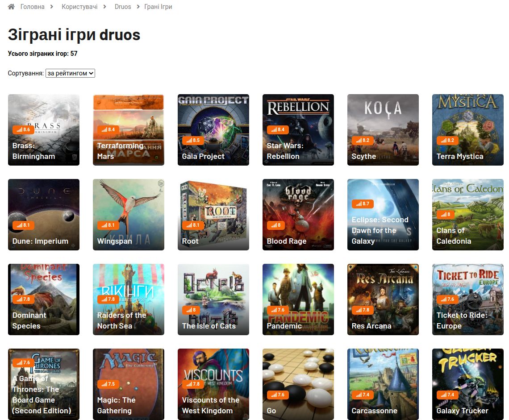Select the Clans of Caledonia title
Viewport: 509px width, 420px height.
pyautogui.click(x=454, y=236)
